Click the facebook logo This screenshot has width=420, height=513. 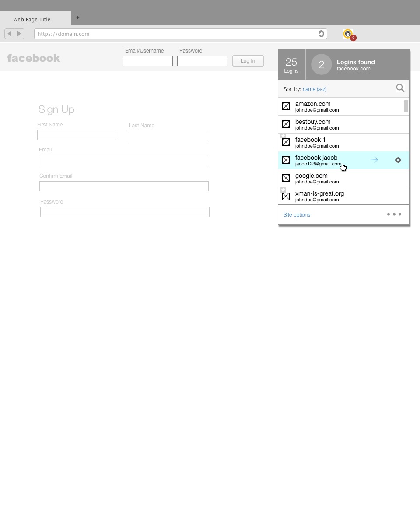click(34, 57)
